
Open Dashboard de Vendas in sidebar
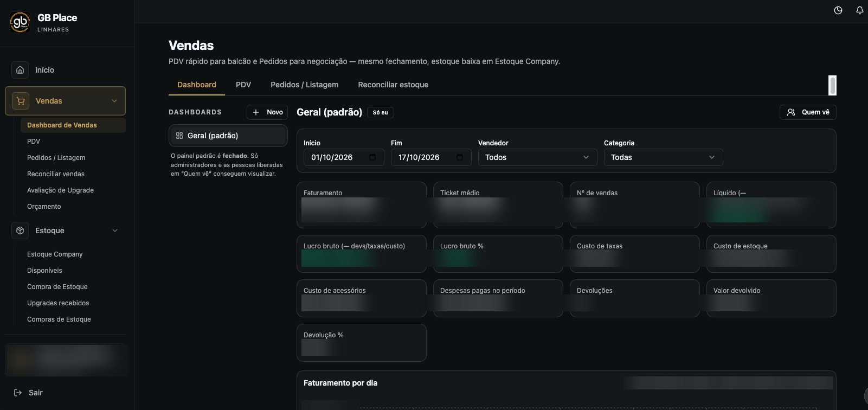click(x=73, y=125)
